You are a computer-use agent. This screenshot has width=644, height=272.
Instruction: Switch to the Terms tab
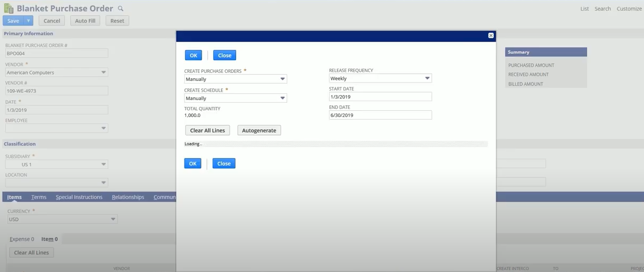pyautogui.click(x=39, y=197)
